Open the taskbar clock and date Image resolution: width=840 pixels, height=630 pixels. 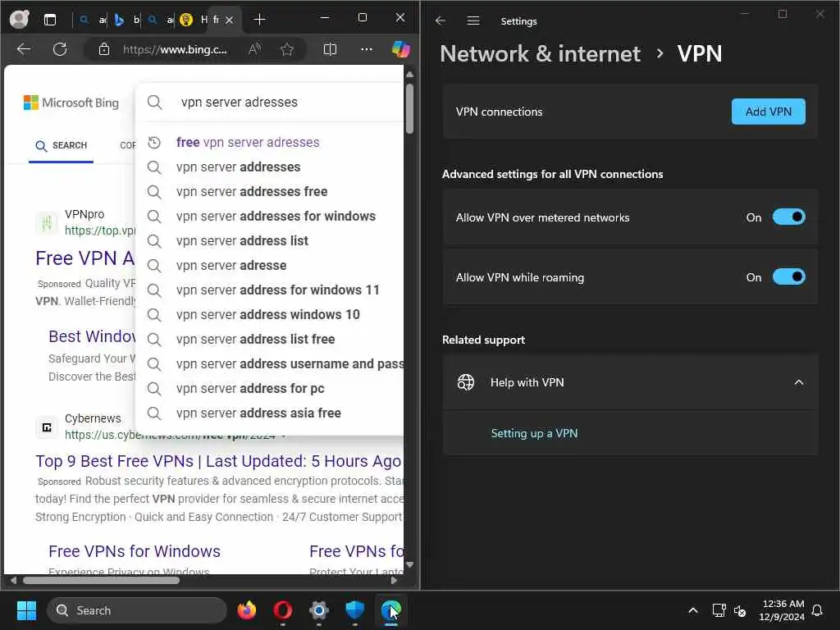click(x=782, y=610)
